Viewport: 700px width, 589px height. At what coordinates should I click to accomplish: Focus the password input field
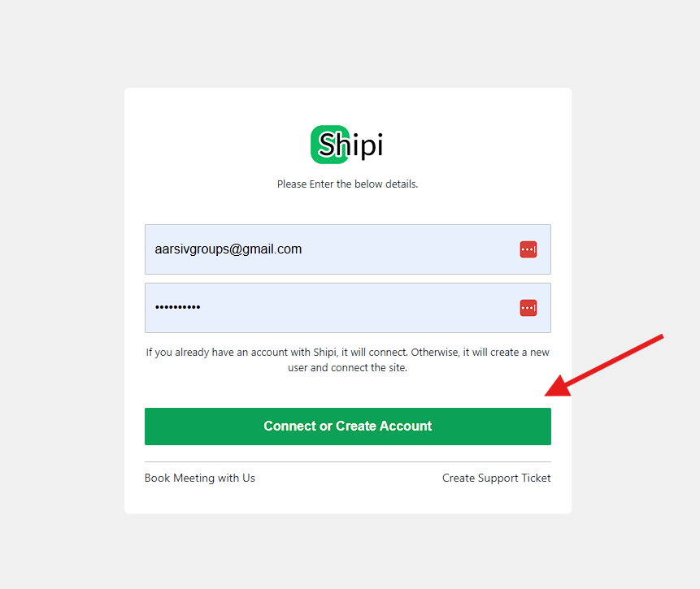348,308
